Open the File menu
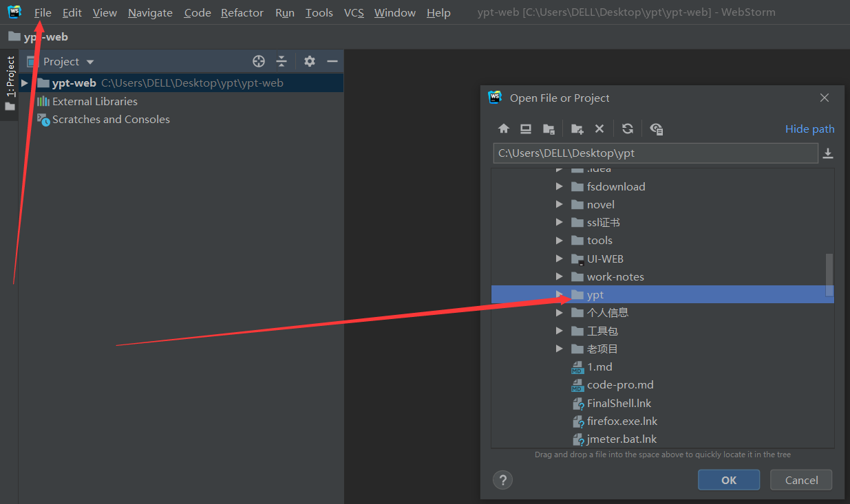 click(43, 12)
